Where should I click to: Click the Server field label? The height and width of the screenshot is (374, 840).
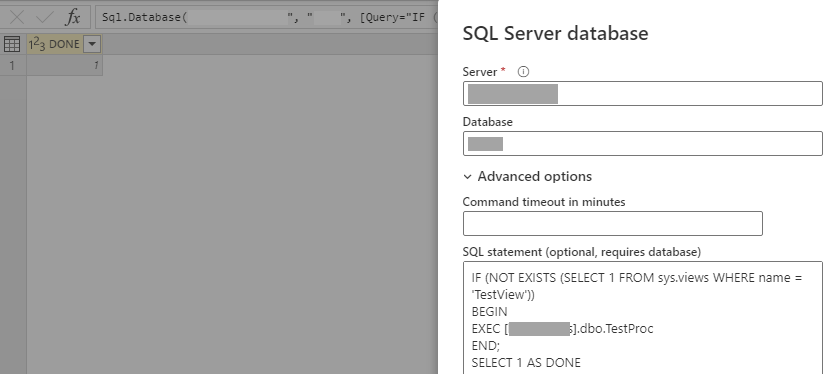(x=480, y=71)
